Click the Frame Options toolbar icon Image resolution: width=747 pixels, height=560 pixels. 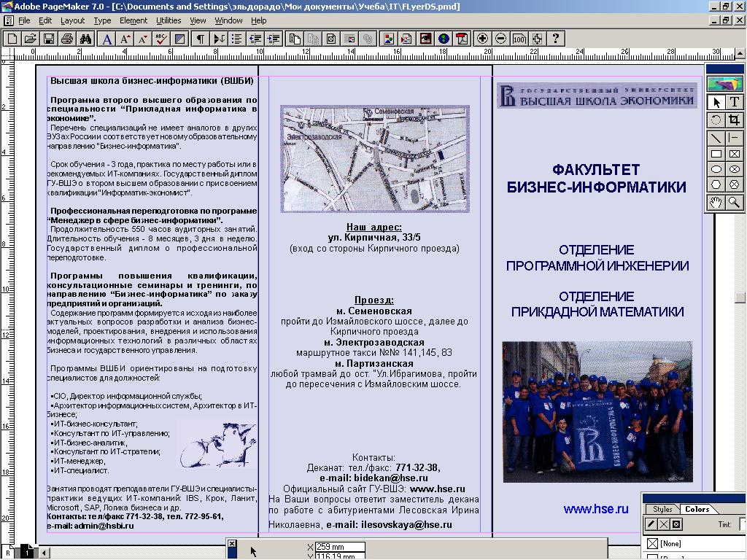coord(331,39)
